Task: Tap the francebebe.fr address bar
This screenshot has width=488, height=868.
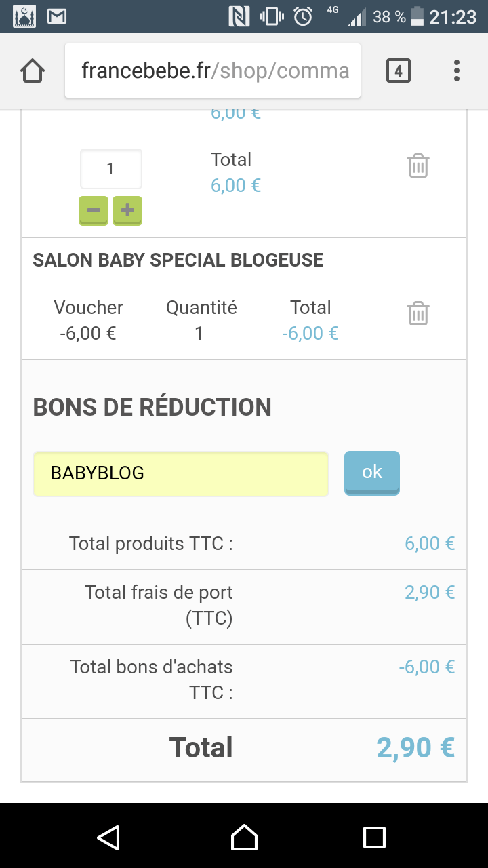Action: 213,71
